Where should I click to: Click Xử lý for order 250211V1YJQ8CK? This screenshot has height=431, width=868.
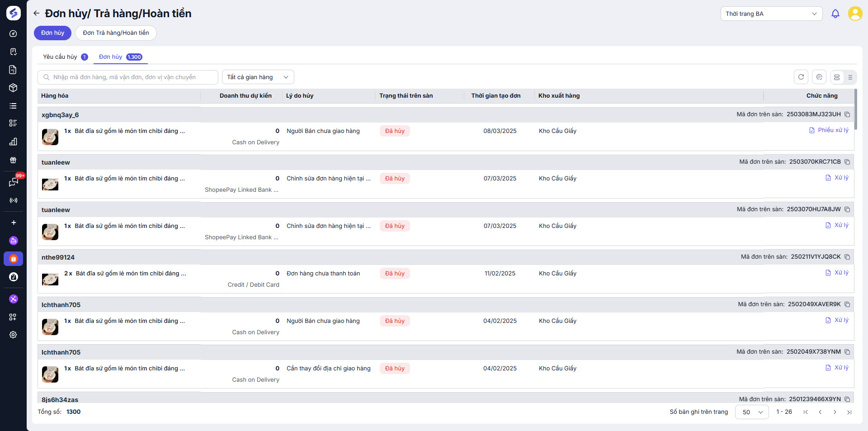coord(837,273)
